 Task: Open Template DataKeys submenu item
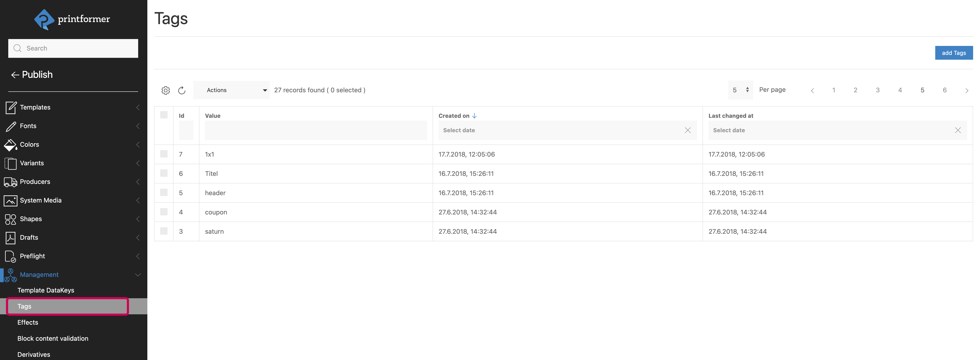pos(46,290)
